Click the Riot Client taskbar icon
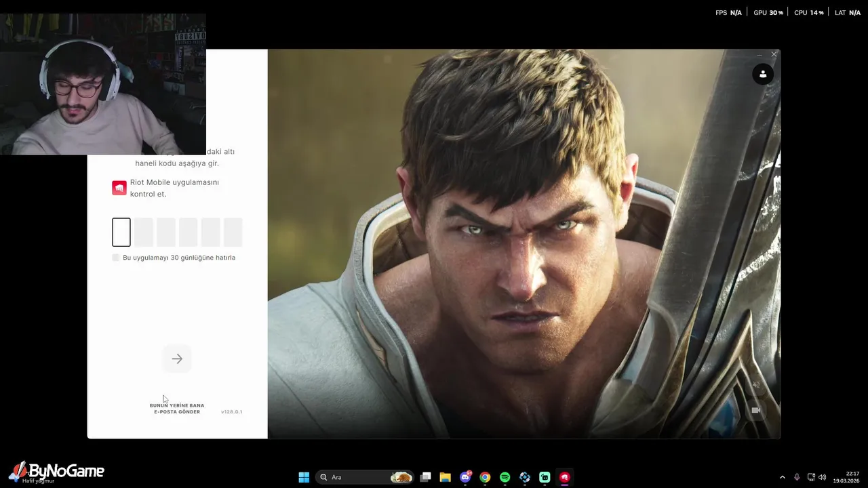 [564, 477]
